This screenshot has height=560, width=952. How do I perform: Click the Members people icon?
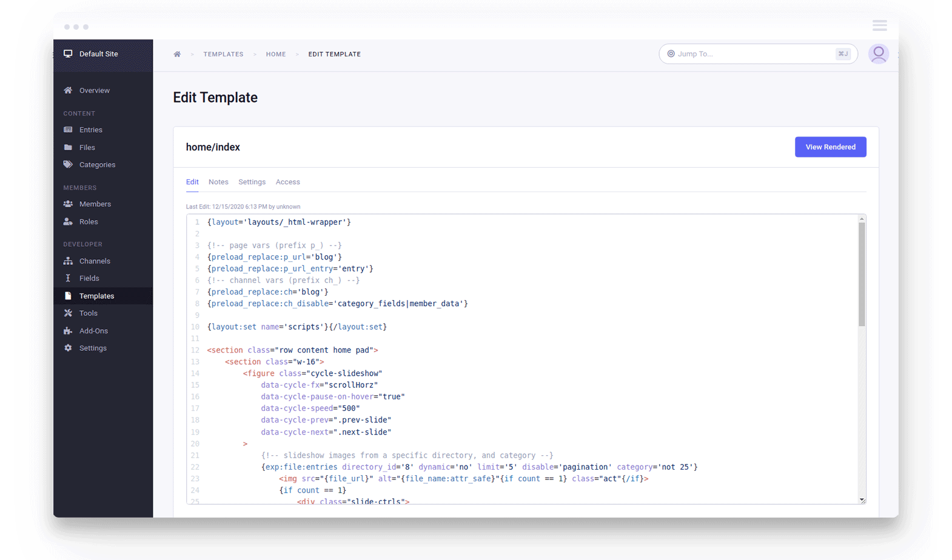click(68, 204)
